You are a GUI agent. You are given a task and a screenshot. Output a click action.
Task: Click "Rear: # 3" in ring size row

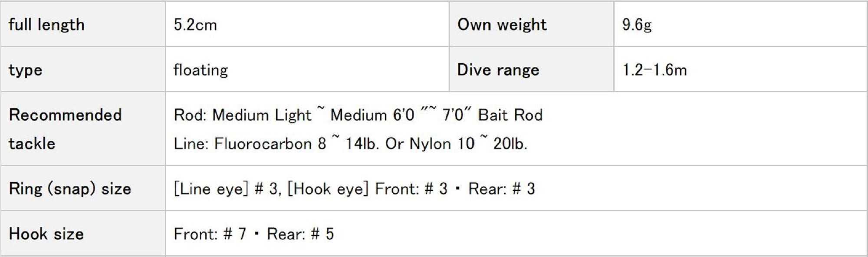(x=501, y=189)
